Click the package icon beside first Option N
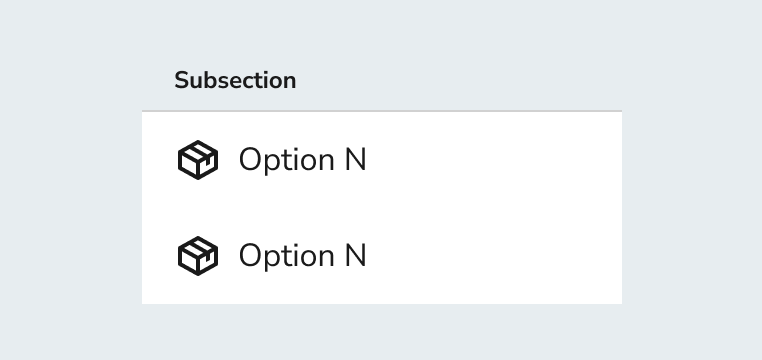The height and width of the screenshot is (360, 762). [x=198, y=160]
